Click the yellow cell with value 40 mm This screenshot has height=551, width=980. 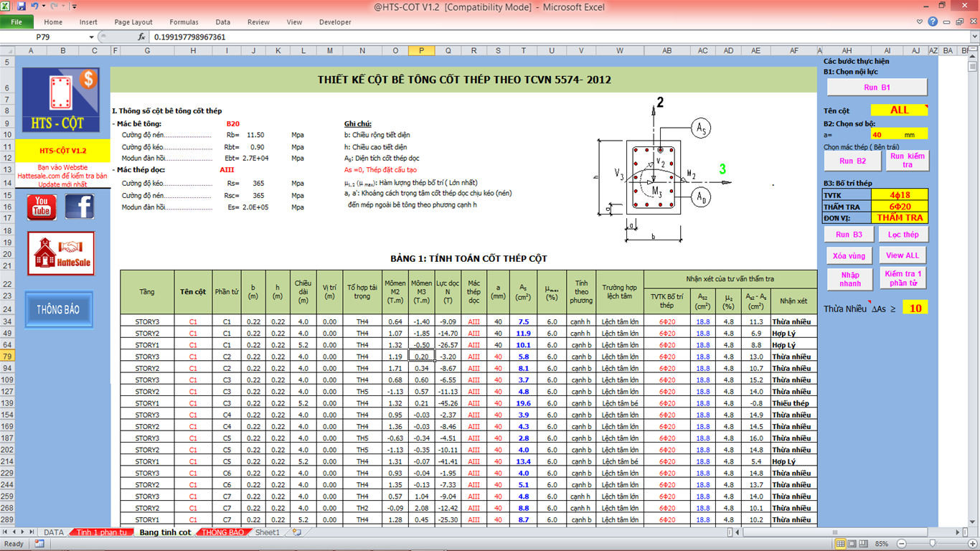pyautogui.click(x=899, y=134)
